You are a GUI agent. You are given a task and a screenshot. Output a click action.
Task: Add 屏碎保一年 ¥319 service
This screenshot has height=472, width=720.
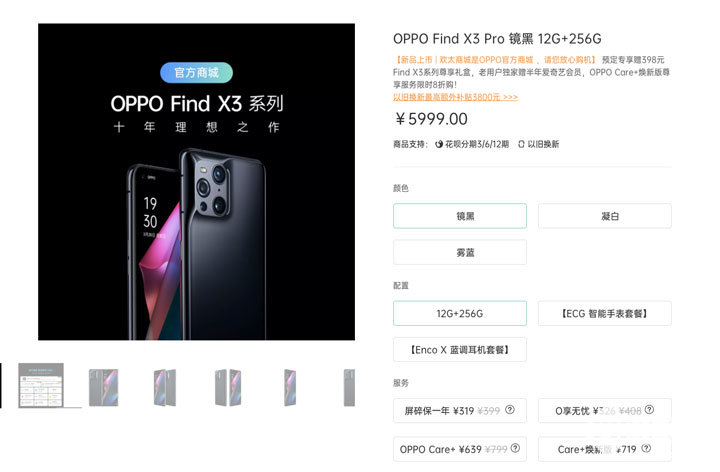(460, 410)
